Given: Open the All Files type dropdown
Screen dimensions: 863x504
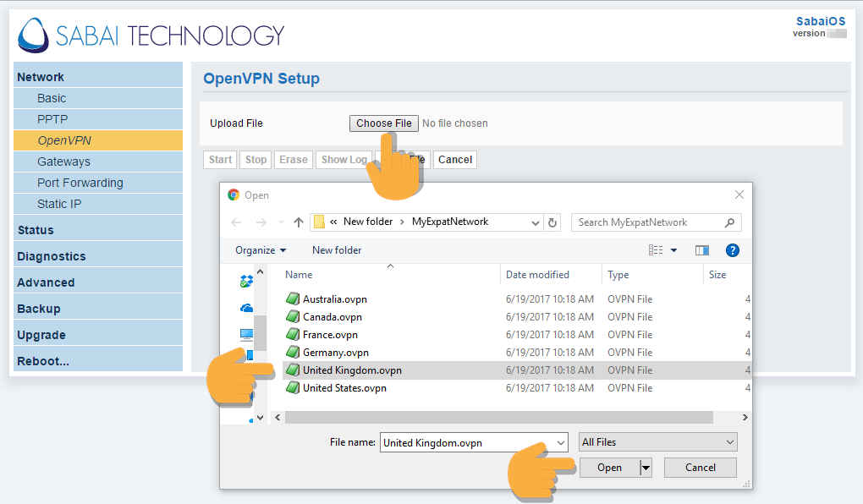Looking at the screenshot, I should [x=657, y=441].
